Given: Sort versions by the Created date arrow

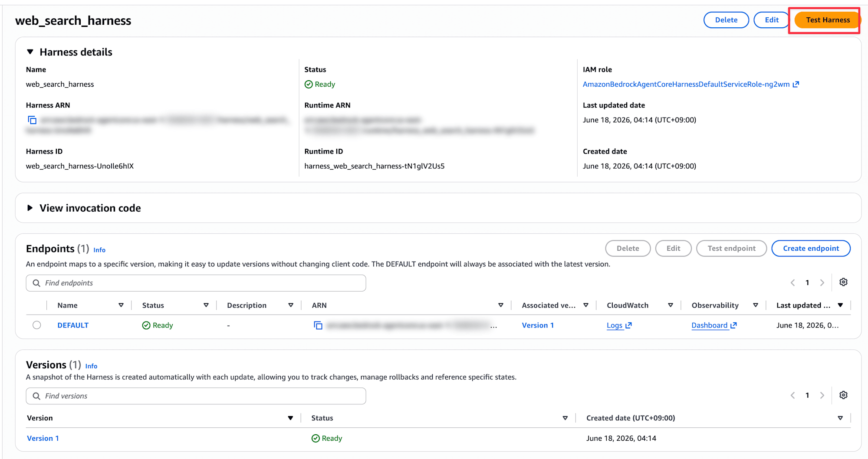Looking at the screenshot, I should pyautogui.click(x=840, y=418).
